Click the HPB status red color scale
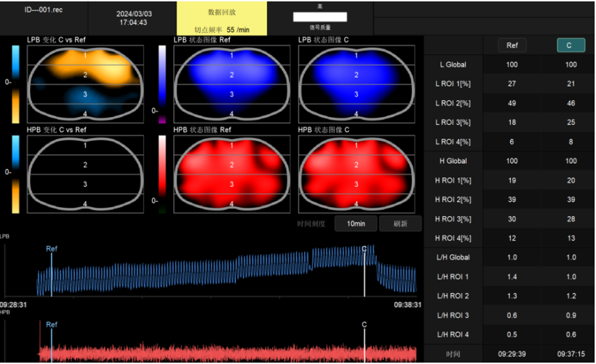 point(163,174)
